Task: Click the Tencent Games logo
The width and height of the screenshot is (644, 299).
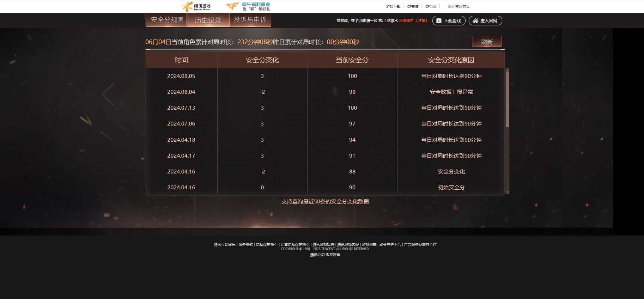Action: click(196, 6)
